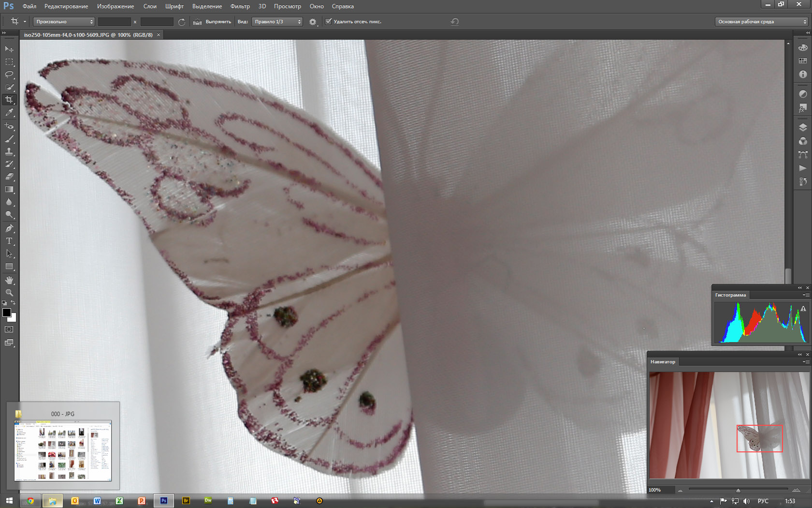Select the Horizontal Type tool

[9, 241]
